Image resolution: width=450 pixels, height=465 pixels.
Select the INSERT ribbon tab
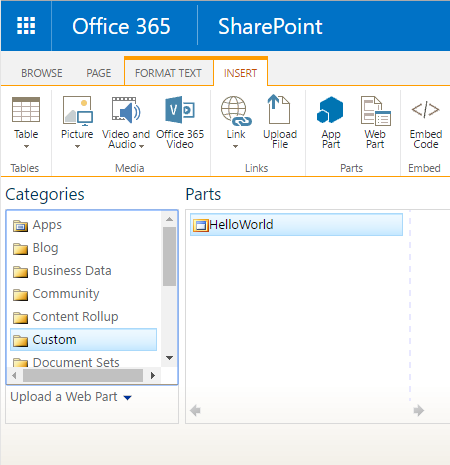point(240,73)
